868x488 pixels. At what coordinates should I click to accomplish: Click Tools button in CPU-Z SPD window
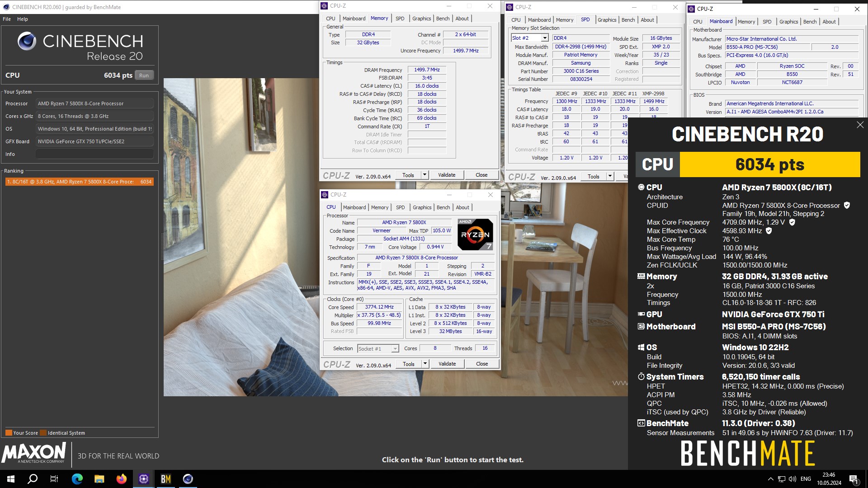[594, 177]
